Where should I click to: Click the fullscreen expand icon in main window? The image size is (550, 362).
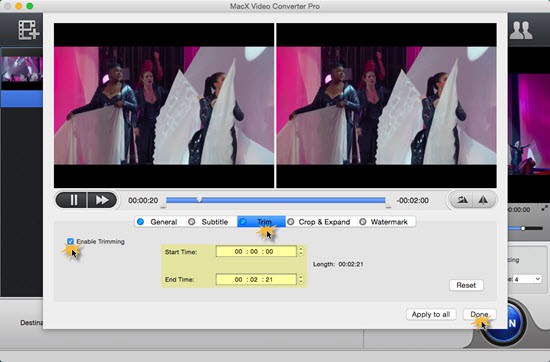(x=545, y=208)
